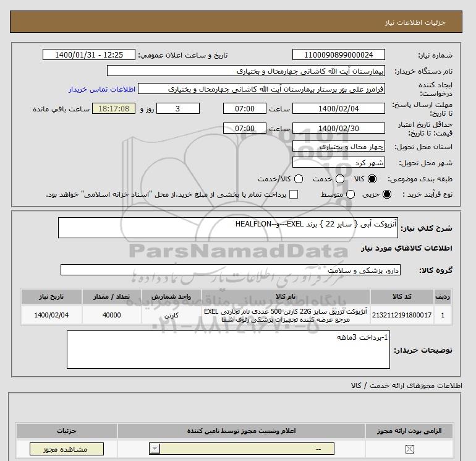Toggle mandatory license checkbox in permits table
The width and height of the screenshot is (476, 461).
409,449
